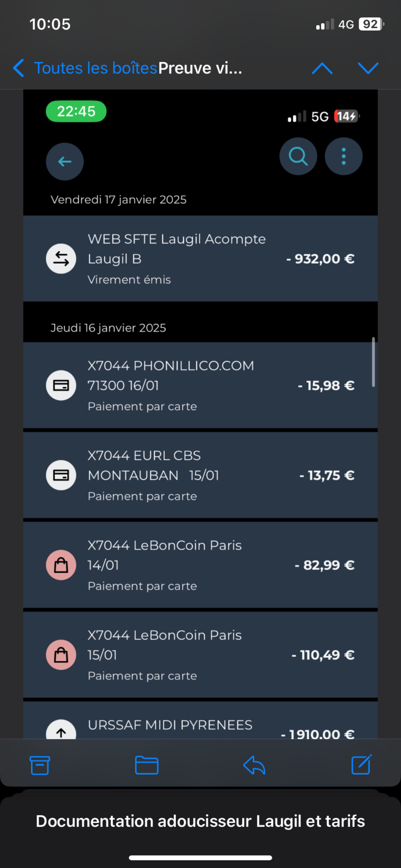The height and width of the screenshot is (868, 401).
Task: Tap the round back-arrow button
Action: click(x=65, y=162)
